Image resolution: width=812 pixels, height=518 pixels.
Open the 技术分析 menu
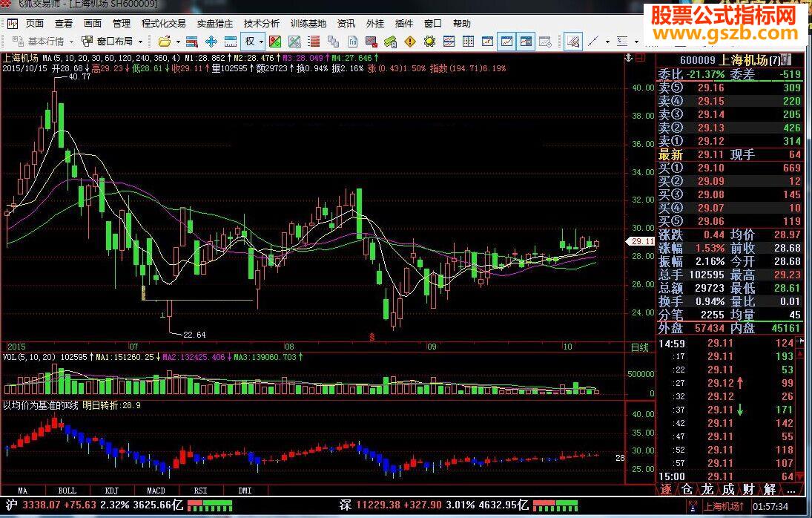pyautogui.click(x=261, y=24)
